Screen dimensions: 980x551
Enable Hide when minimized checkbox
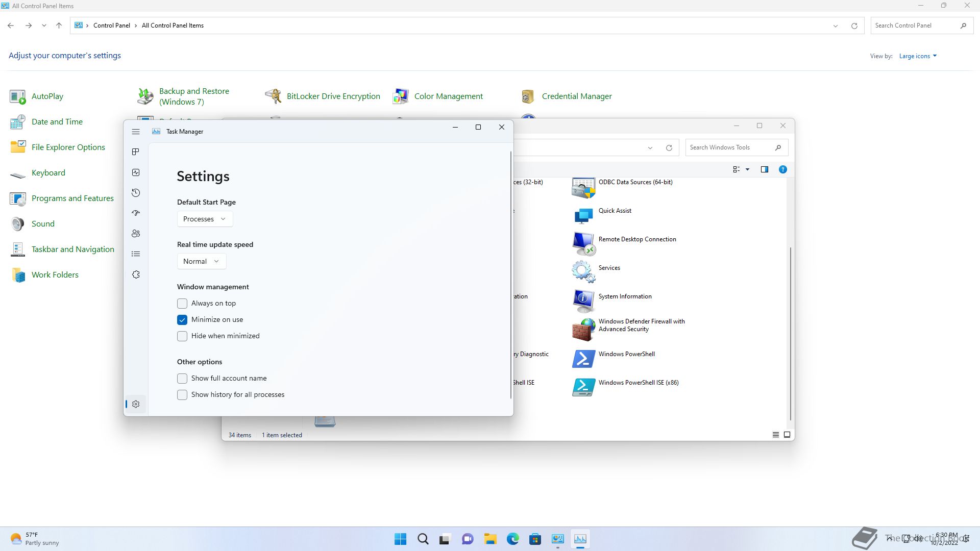[x=182, y=336]
